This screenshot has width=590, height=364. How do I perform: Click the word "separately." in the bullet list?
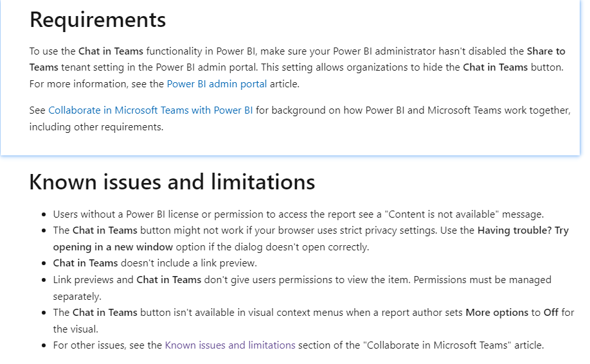coord(77,297)
